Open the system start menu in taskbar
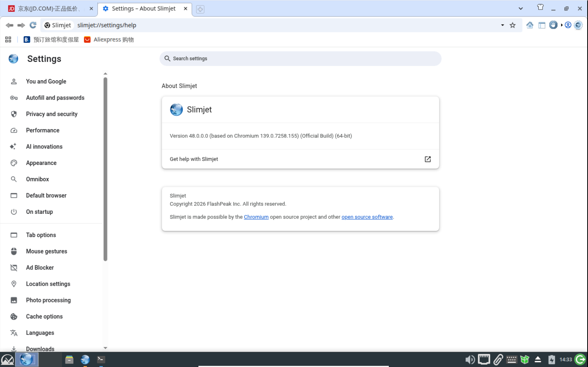This screenshot has height=367, width=588. pyautogui.click(x=7, y=360)
